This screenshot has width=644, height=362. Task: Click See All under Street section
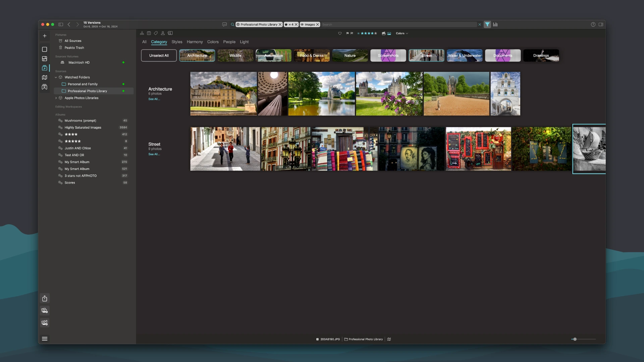click(x=154, y=154)
